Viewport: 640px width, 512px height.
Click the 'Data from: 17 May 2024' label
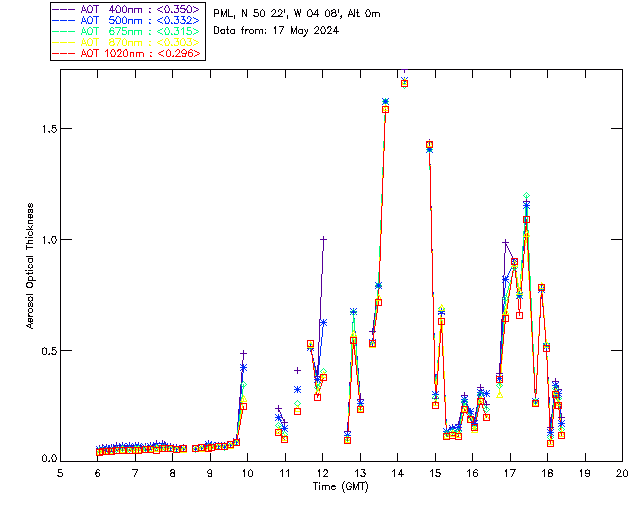[276, 30]
